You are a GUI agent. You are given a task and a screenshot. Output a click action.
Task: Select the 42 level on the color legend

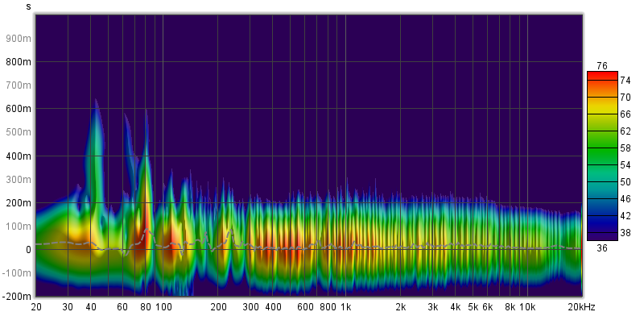click(x=625, y=215)
